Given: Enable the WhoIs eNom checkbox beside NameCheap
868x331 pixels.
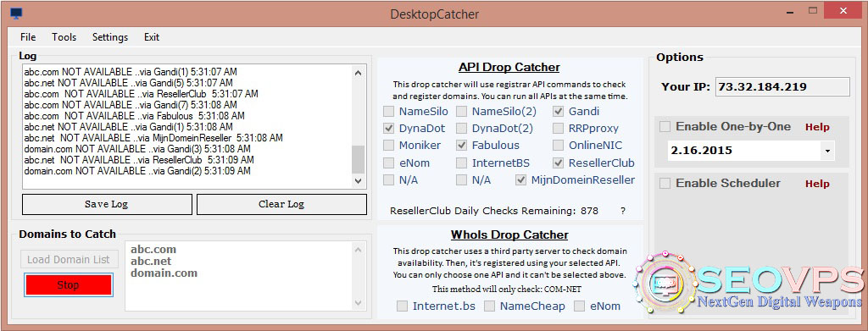Looking at the screenshot, I should click(580, 306).
